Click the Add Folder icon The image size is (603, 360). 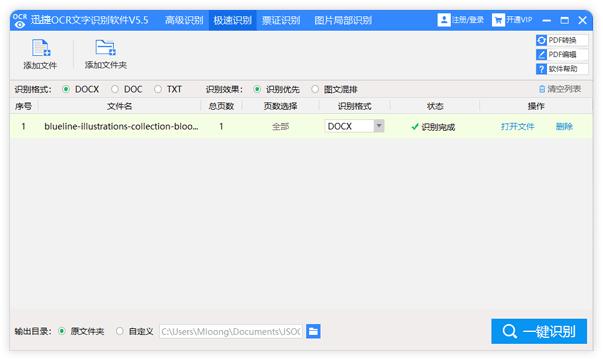pyautogui.click(x=105, y=48)
